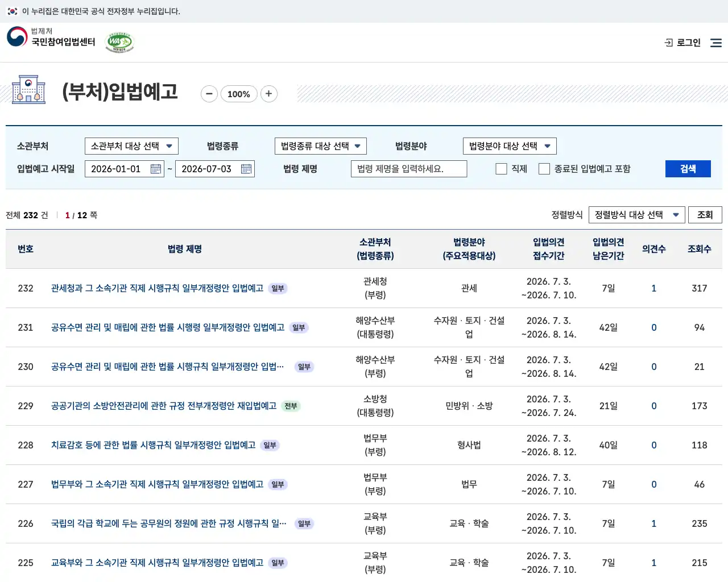Screen dimensions: 728x582
Task: Click 해양수산부 (대통령령) cell in row 231
Action: [x=375, y=327]
